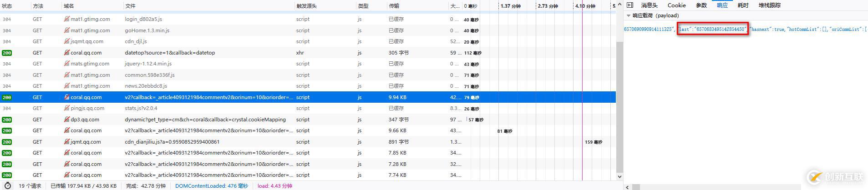Screen dimensions: 868x190
Task: Click the insecure lock icon beside dp3.qq.com
Action: (x=67, y=120)
